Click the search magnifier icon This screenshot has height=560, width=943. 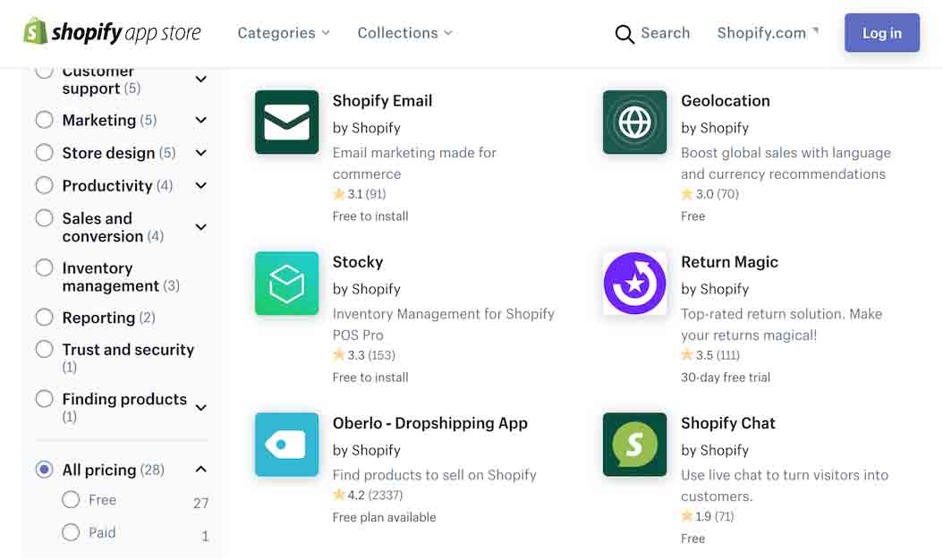point(624,34)
